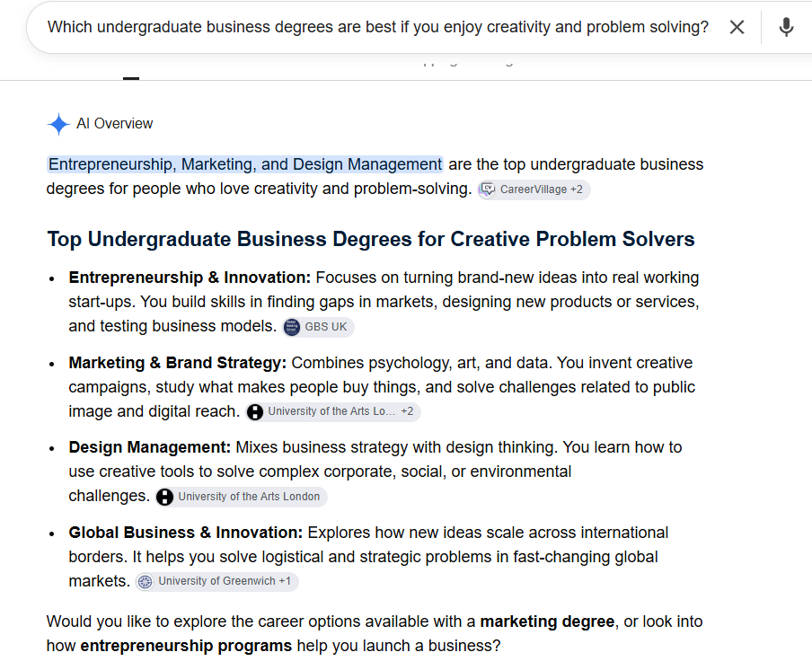The width and height of the screenshot is (812, 670).
Task: Click the bold entrepreneurship programs follow-up text
Action: coord(186,646)
